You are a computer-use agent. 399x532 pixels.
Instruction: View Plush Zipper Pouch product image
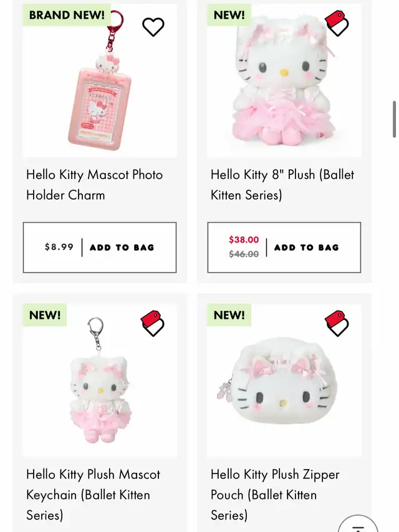tap(284, 380)
